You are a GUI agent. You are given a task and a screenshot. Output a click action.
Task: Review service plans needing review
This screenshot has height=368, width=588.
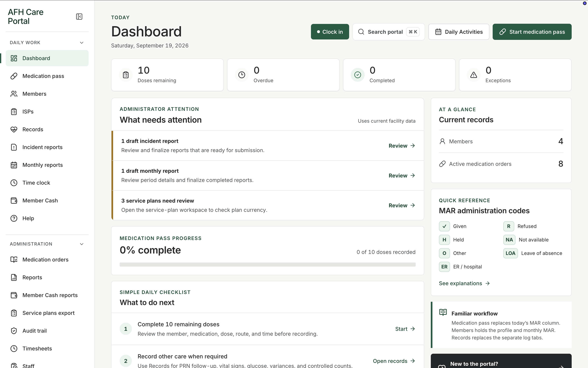click(x=402, y=205)
